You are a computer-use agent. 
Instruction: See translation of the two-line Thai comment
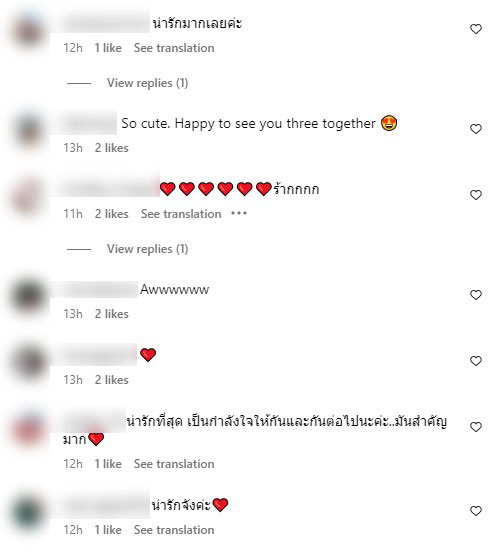pos(174,464)
